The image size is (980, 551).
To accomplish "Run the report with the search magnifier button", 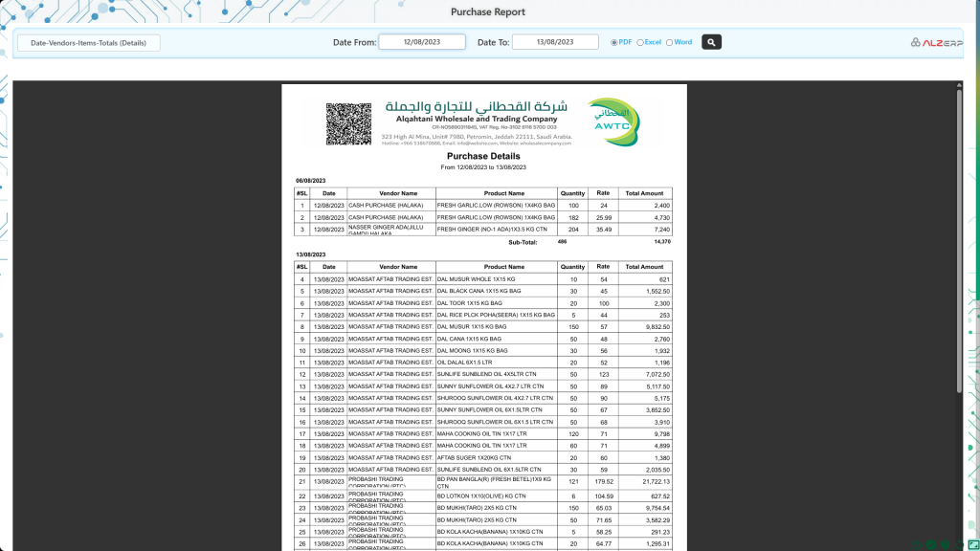I will click(711, 42).
